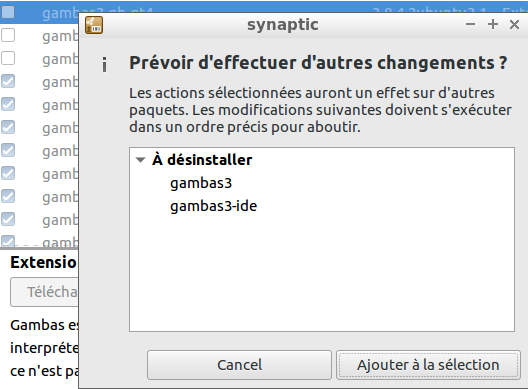Select gambas3-ide in the removal list
The height and width of the screenshot is (389, 528).
pyautogui.click(x=213, y=206)
